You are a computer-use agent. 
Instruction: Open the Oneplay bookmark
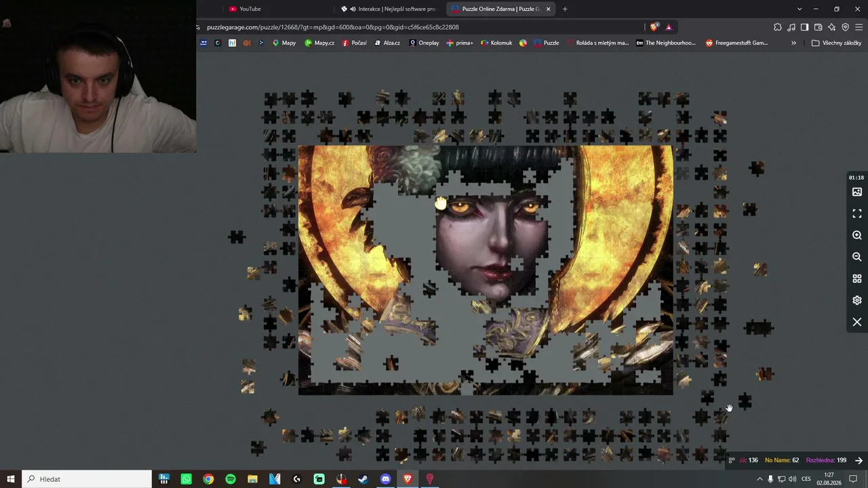click(x=424, y=43)
